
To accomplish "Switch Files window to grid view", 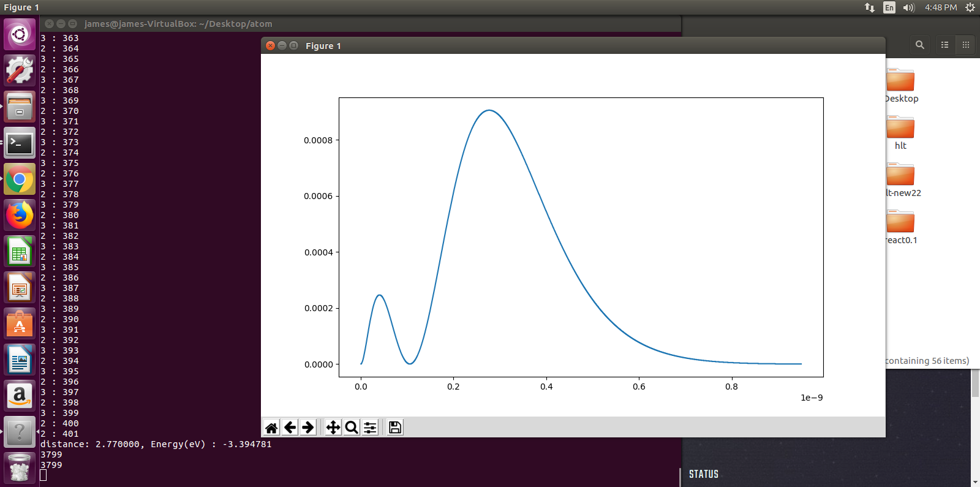I will point(966,45).
